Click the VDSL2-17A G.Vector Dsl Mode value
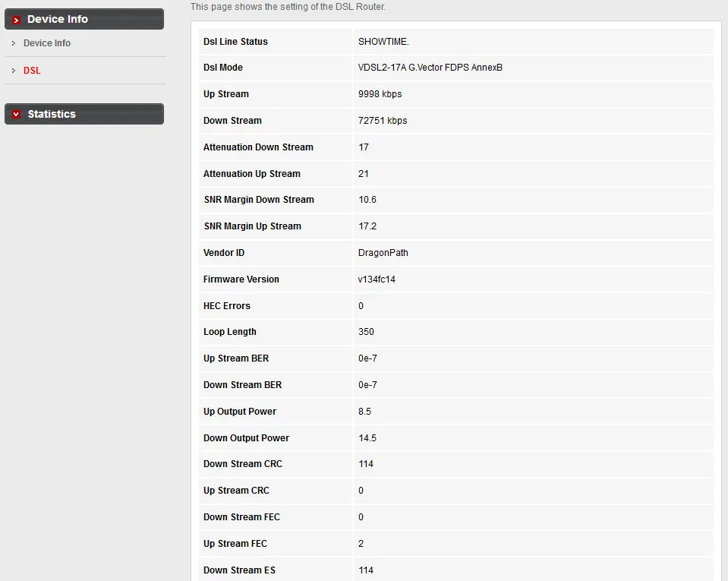728x581 pixels. point(430,68)
